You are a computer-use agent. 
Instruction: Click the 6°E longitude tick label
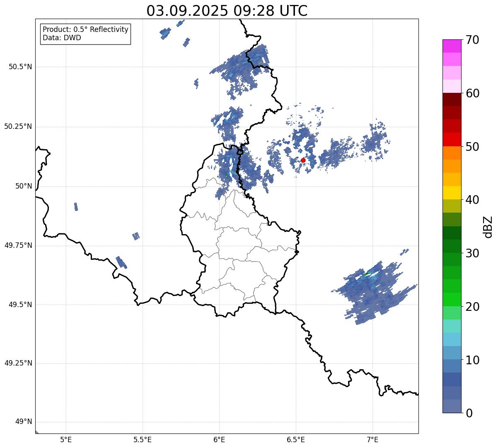pos(219,440)
